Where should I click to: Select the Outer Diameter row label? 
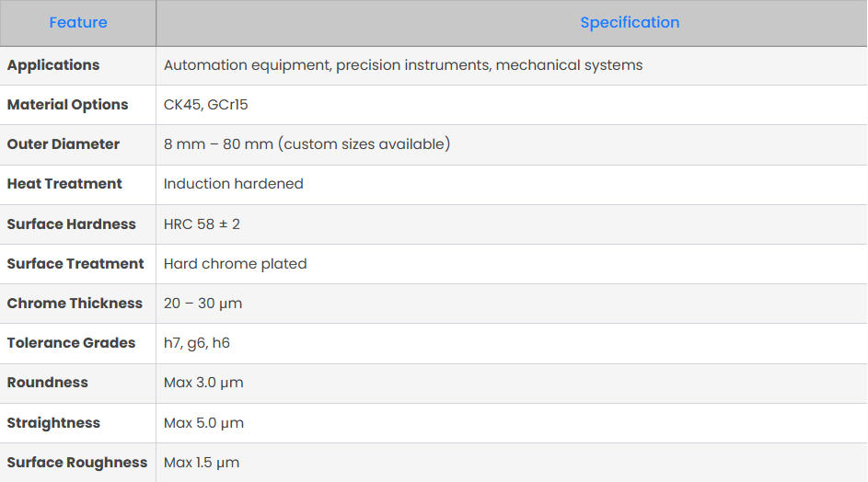point(64,144)
